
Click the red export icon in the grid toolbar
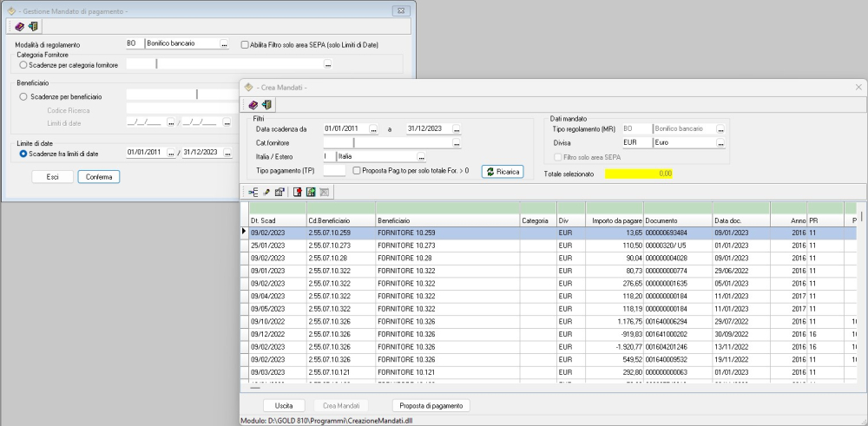[x=295, y=191]
